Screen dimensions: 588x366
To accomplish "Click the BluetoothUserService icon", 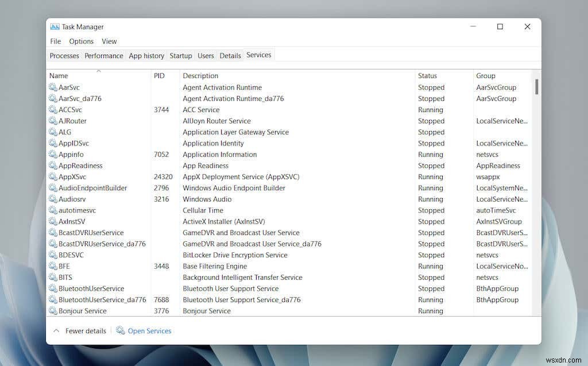I will (x=52, y=288).
